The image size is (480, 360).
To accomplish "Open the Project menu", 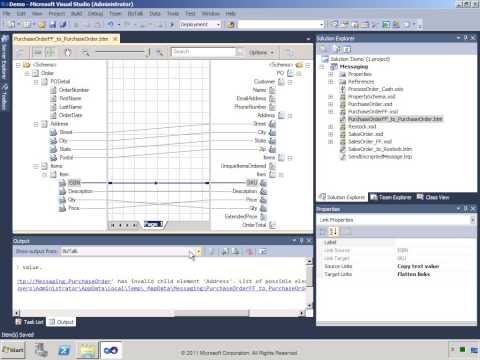I will point(57,14).
